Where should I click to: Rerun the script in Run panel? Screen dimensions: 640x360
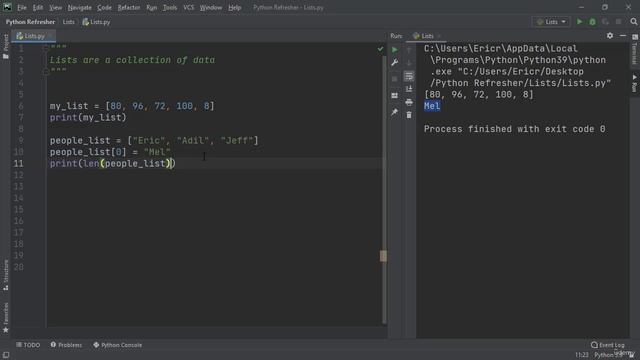394,50
